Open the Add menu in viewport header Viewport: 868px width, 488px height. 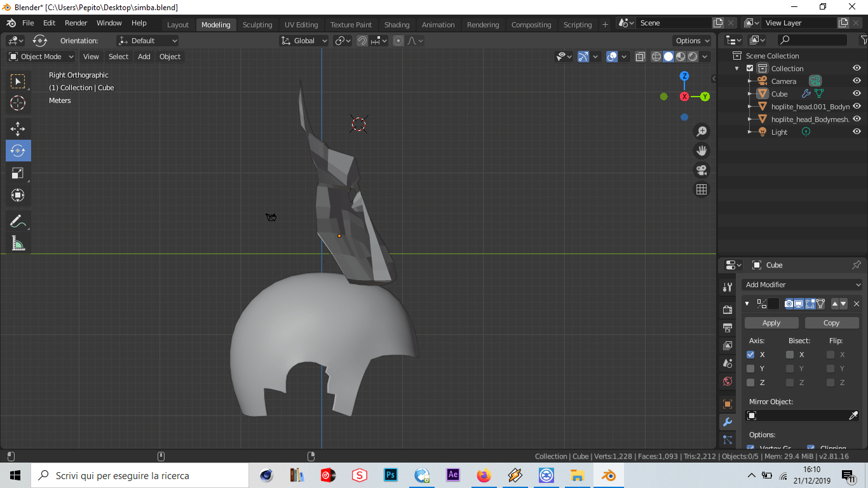[x=144, y=57]
